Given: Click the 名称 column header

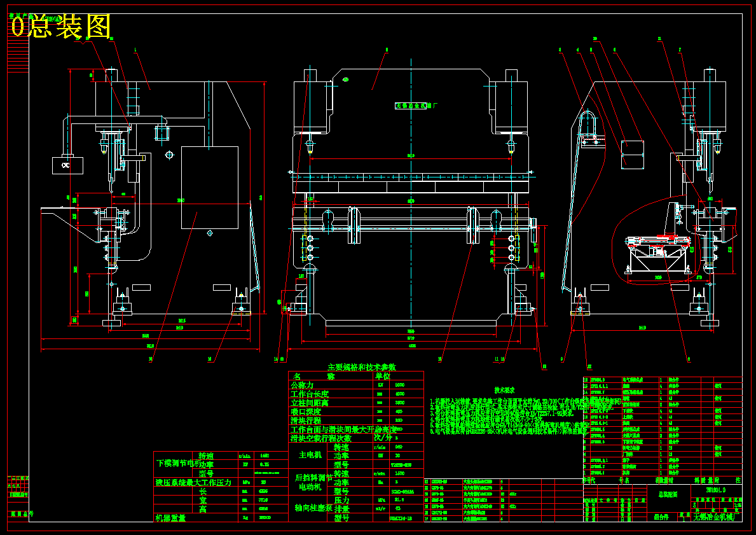Looking at the screenshot, I should 313,376.
